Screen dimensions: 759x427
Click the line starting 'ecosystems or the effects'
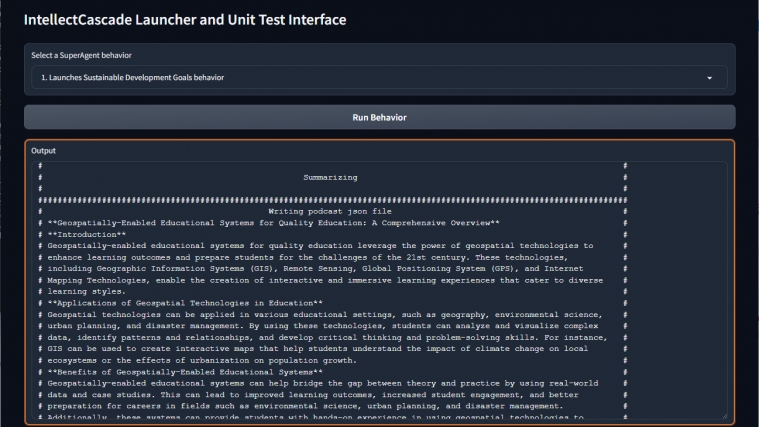200,360
